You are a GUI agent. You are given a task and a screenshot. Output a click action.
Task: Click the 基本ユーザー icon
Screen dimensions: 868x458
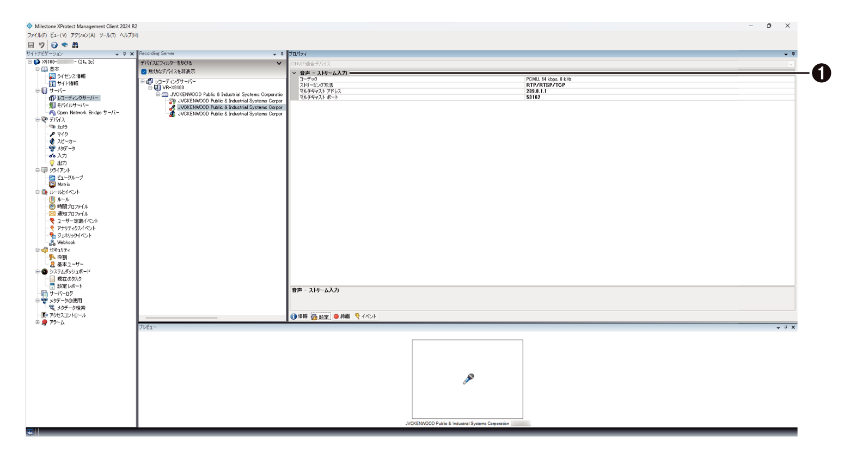click(52, 264)
